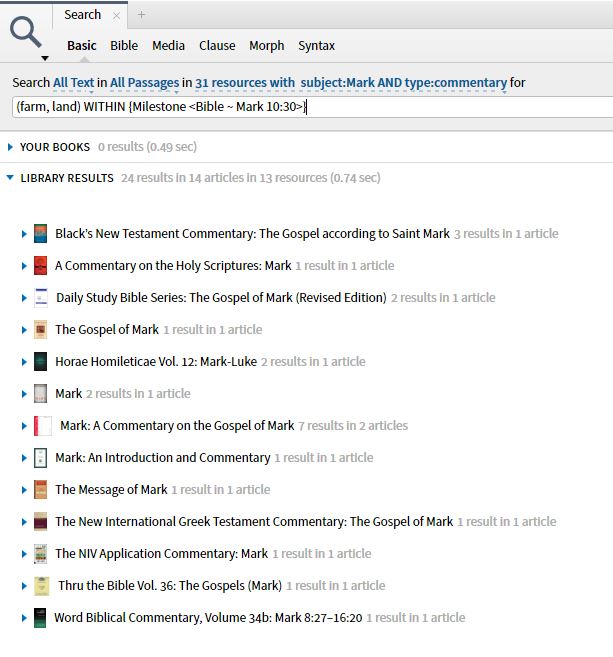Expand Mark: An Introduction and Commentary results
The height and width of the screenshot is (657, 613).
pyautogui.click(x=24, y=458)
